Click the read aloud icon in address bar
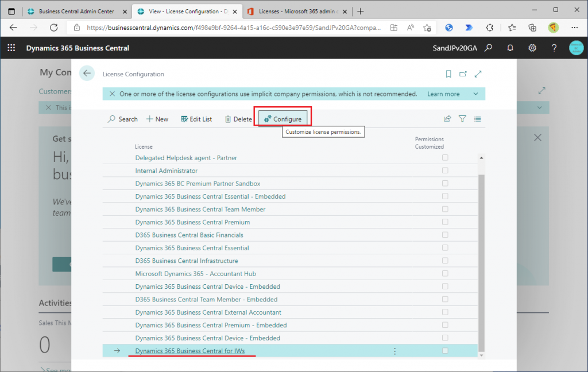This screenshot has height=372, width=588. (x=411, y=28)
